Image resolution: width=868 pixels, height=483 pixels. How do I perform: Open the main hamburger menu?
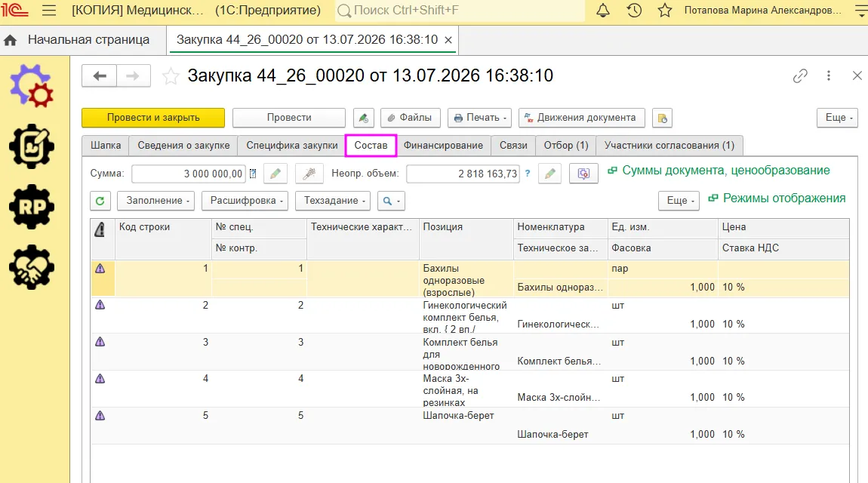(49, 10)
